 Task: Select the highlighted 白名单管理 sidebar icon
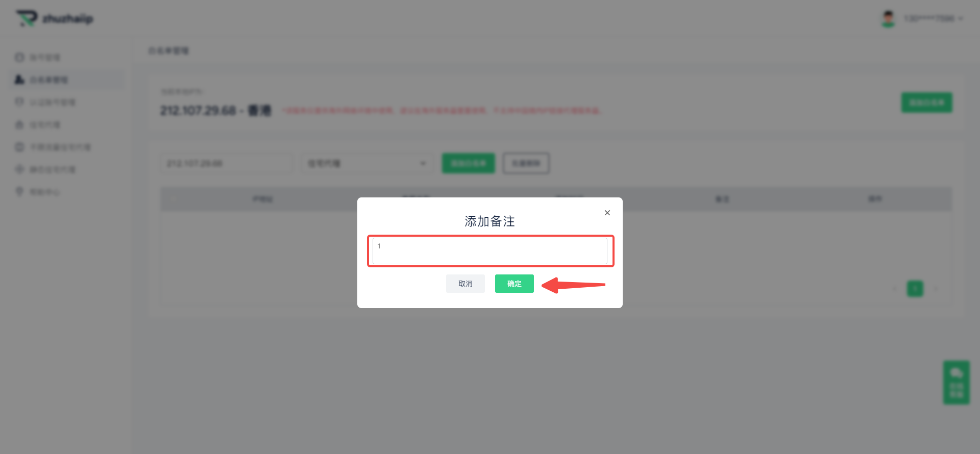pyautogui.click(x=19, y=80)
